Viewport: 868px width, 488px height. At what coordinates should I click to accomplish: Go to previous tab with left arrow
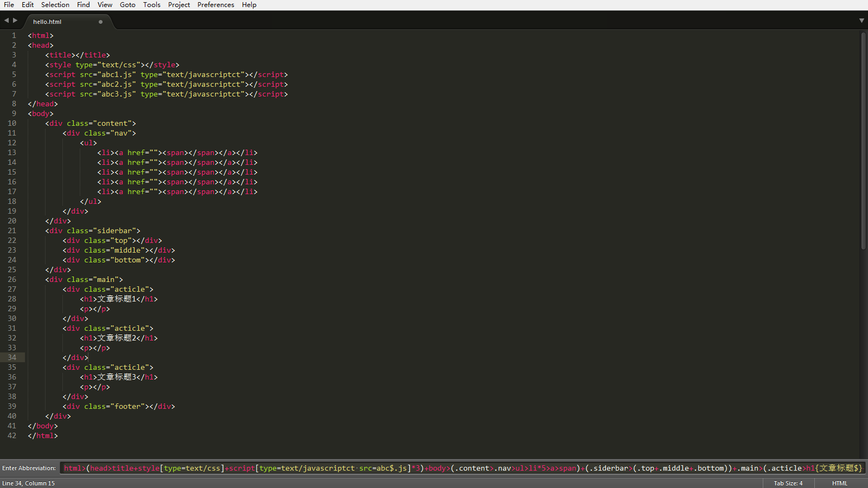pyautogui.click(x=7, y=21)
